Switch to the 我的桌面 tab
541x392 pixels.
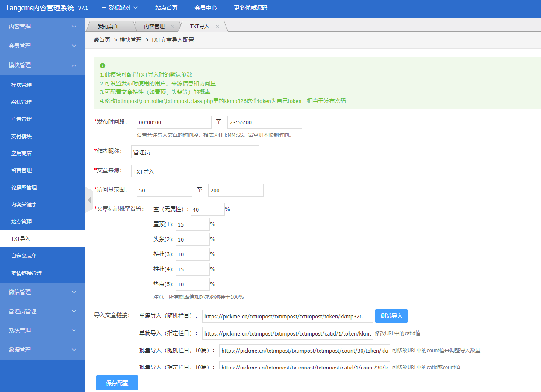(x=108, y=26)
